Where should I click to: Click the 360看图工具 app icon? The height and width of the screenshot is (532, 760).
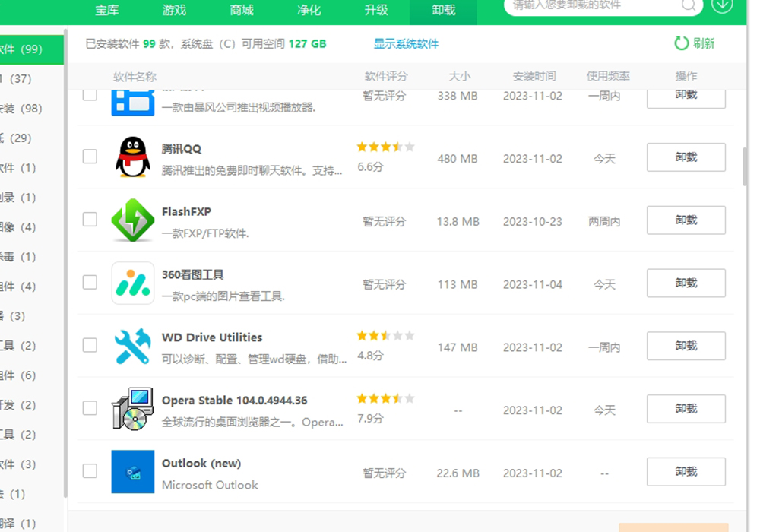pyautogui.click(x=133, y=283)
